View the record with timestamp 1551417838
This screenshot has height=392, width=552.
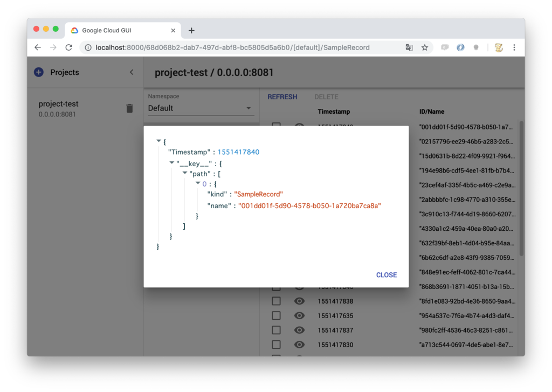click(x=299, y=301)
